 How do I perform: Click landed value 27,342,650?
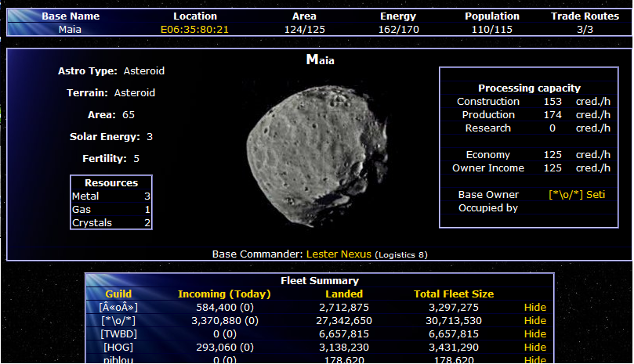344,320
